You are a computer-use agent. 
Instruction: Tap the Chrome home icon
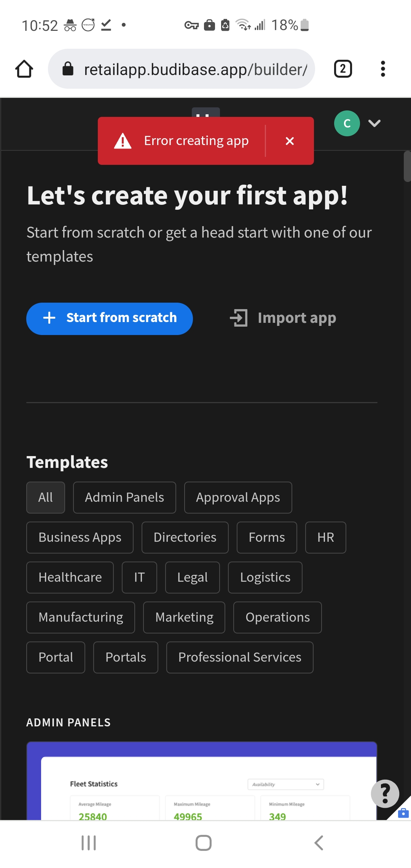point(24,69)
